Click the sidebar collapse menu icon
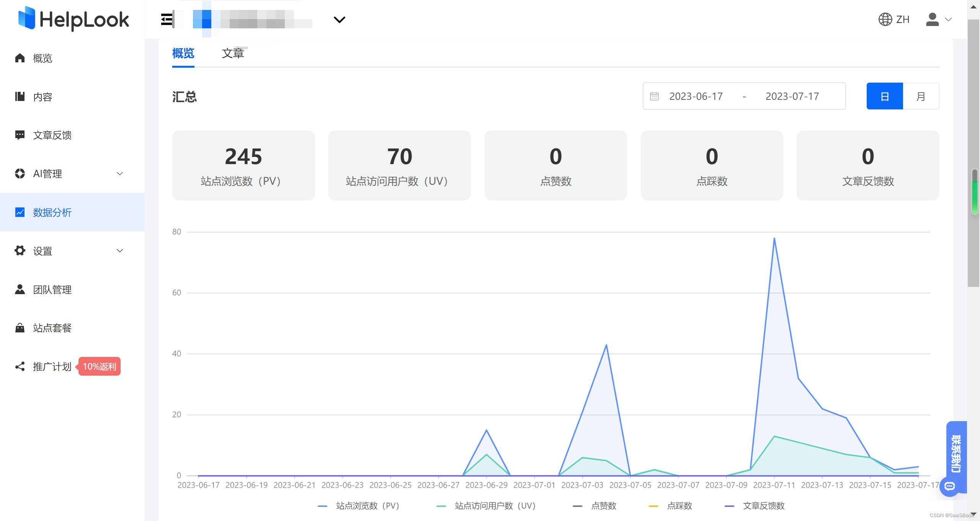This screenshot has height=521, width=980. pyautogui.click(x=167, y=20)
